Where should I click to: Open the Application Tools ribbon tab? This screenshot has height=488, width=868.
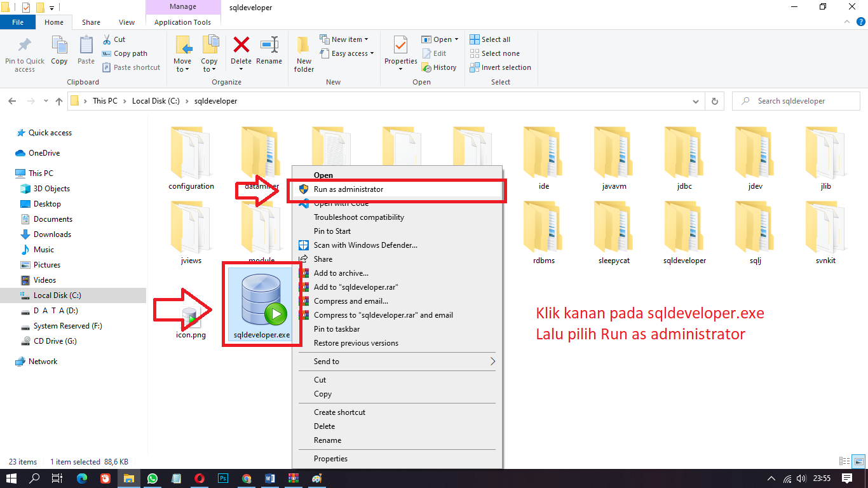click(x=182, y=22)
